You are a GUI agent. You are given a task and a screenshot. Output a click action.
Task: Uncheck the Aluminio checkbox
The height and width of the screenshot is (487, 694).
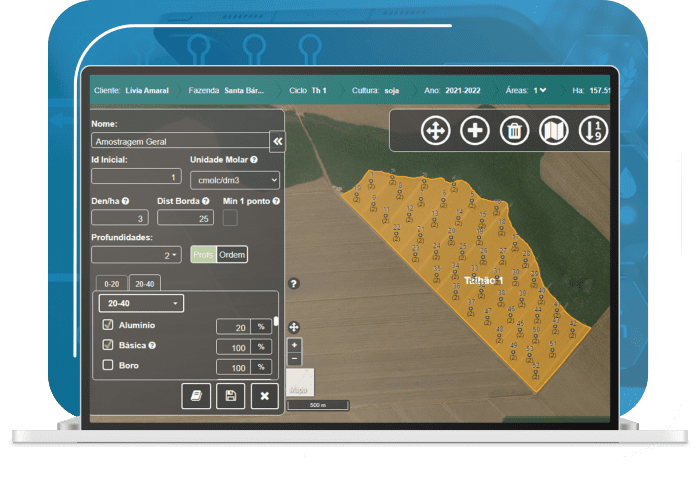click(108, 325)
